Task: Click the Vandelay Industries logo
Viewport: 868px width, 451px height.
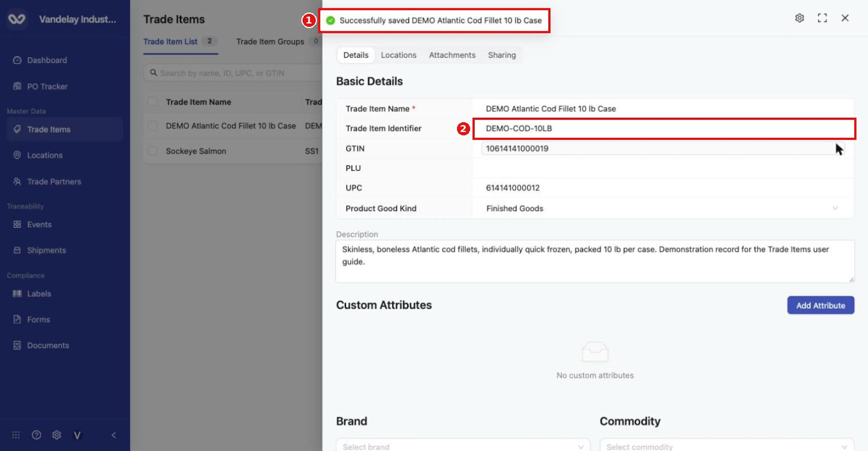Action: [x=17, y=19]
